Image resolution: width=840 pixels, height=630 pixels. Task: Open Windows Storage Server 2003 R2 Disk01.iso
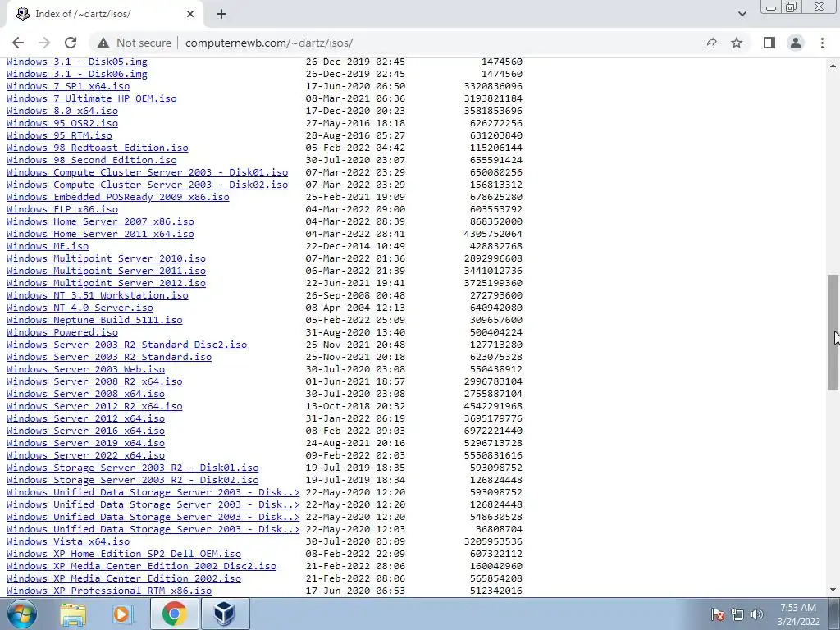(x=133, y=468)
